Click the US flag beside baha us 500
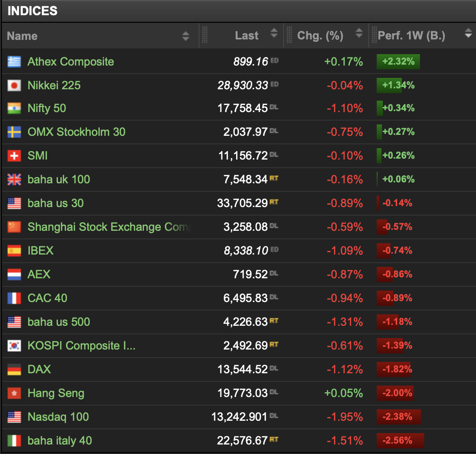476x454 pixels. tap(14, 322)
